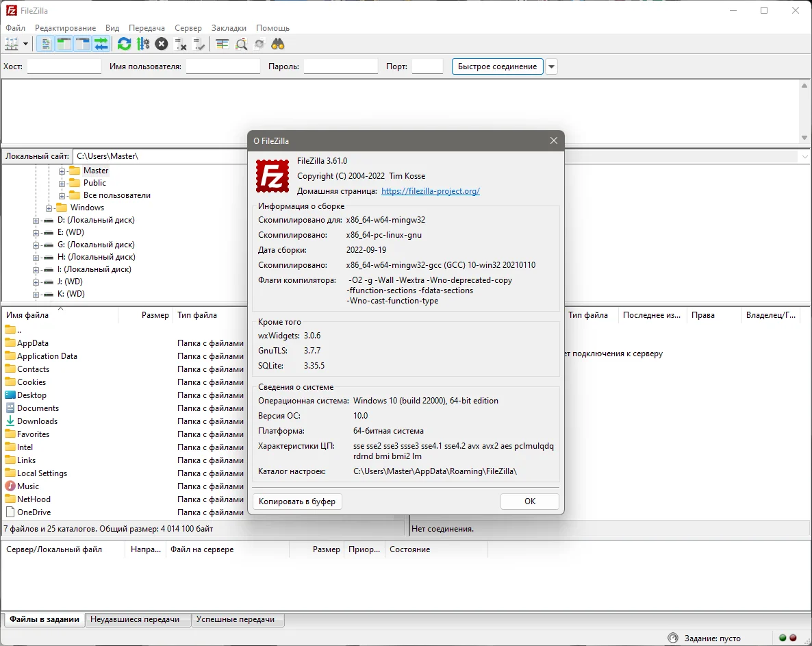The height and width of the screenshot is (646, 812).
Task: Click the Пароль input field
Action: 341,66
